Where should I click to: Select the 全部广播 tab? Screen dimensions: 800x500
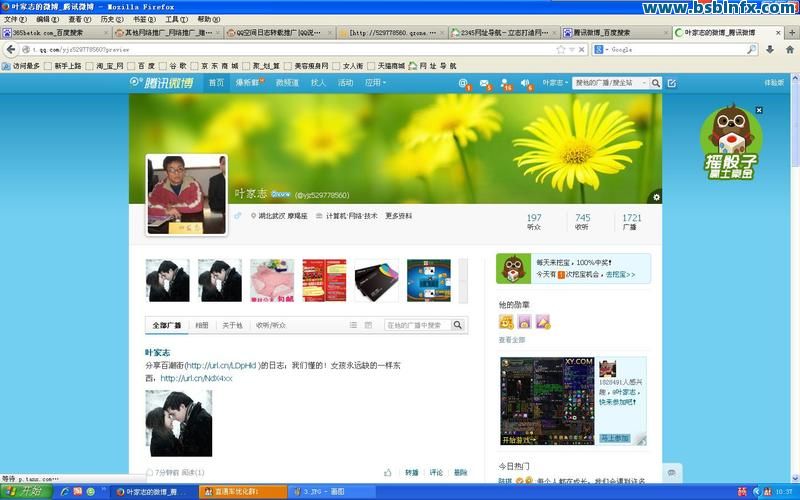tap(167, 325)
